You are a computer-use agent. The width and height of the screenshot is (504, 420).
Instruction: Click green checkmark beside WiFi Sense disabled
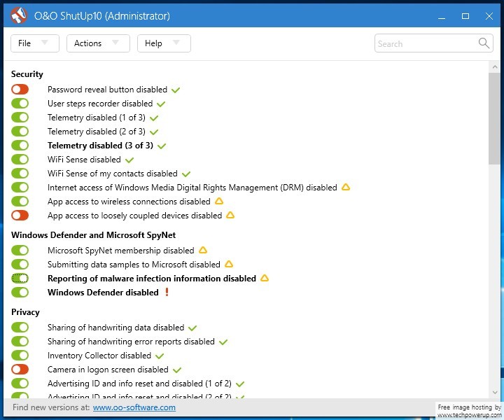click(x=129, y=160)
